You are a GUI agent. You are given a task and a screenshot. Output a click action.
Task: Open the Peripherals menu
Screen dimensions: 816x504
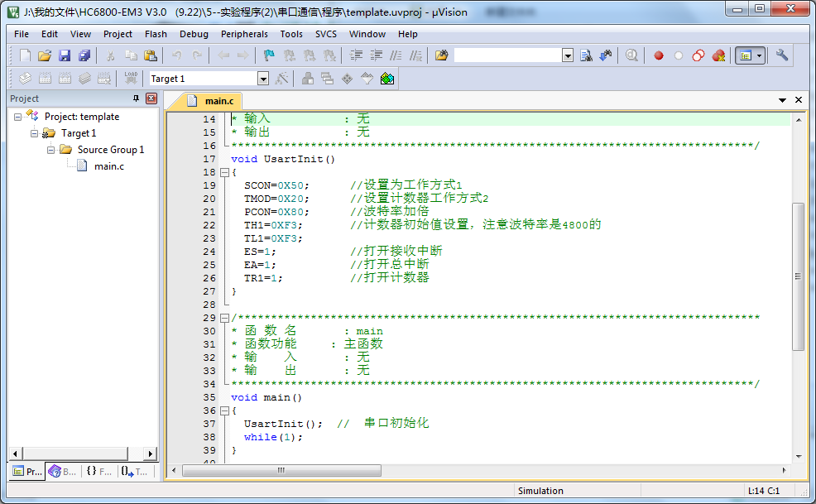point(244,34)
